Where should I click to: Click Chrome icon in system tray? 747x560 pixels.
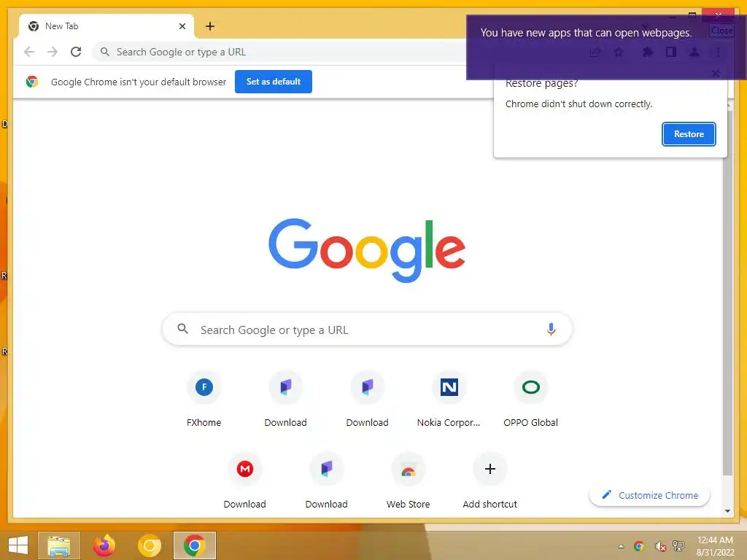(639, 546)
